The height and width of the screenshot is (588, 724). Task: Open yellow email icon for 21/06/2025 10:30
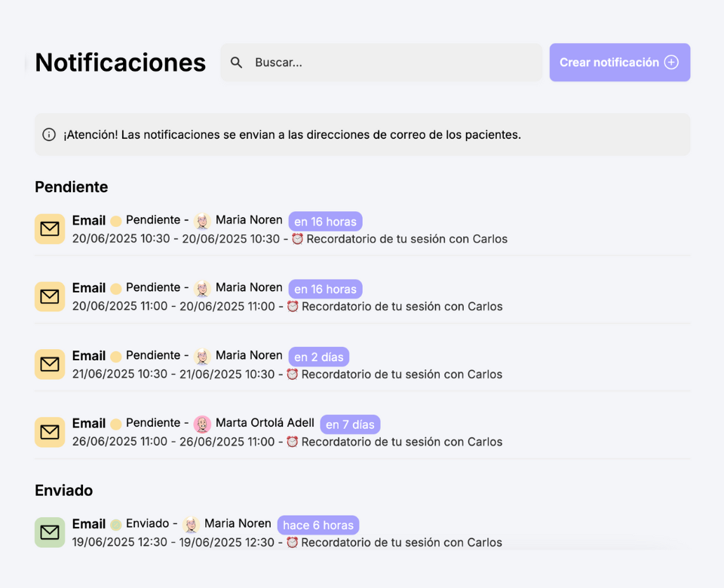point(50,364)
